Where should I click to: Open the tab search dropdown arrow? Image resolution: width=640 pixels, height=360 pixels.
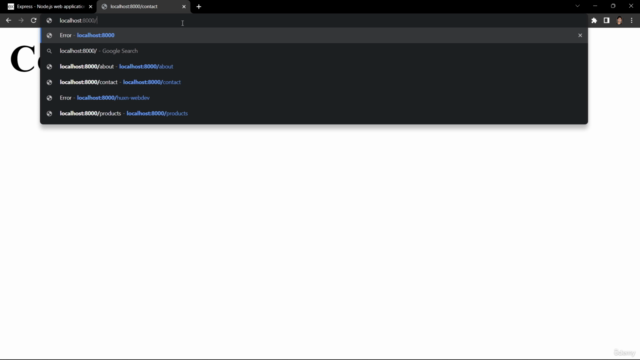pyautogui.click(x=577, y=6)
